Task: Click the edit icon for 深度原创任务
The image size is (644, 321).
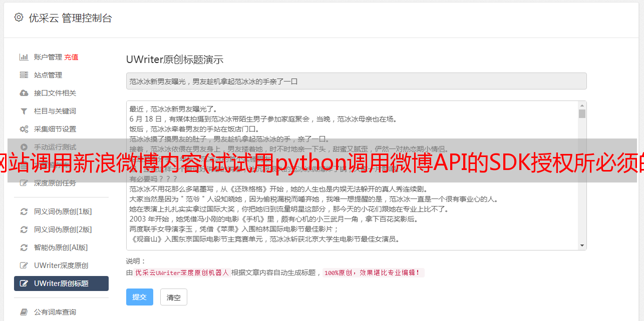Action: click(x=24, y=183)
